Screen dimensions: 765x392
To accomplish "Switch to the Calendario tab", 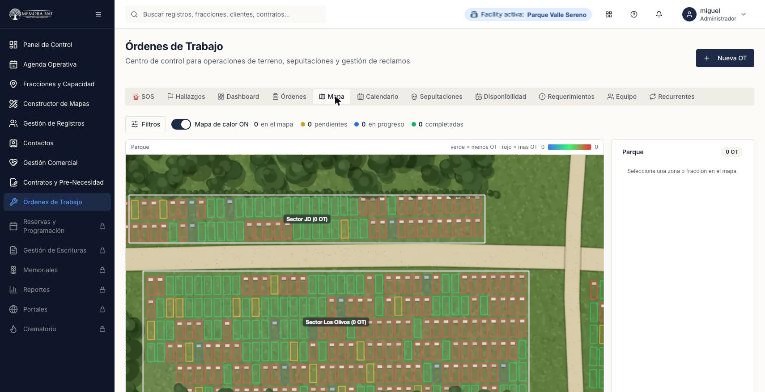I will coord(378,97).
